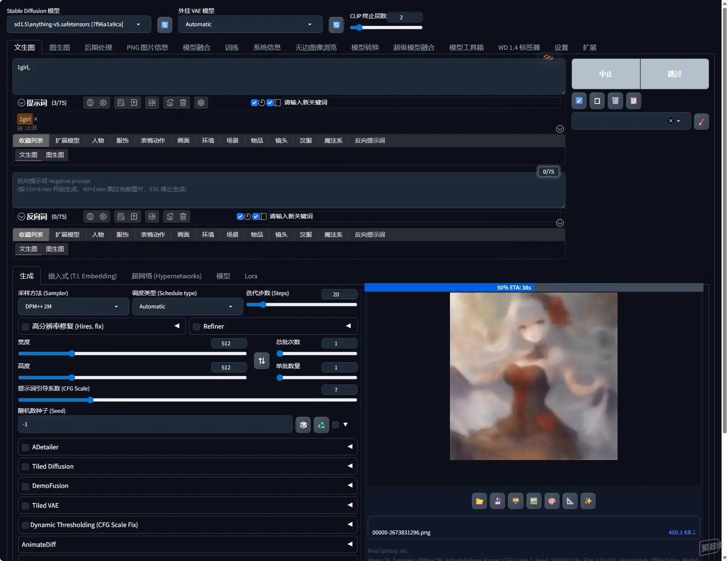Copy prompt using 提示词 row copy icon
Image resolution: width=728 pixels, height=561 pixels.
pyautogui.click(x=170, y=103)
